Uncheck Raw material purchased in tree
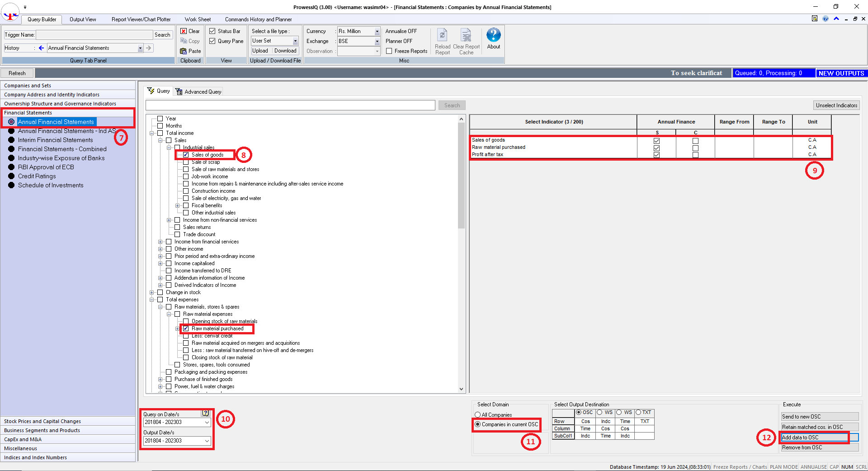This screenshot has width=868, height=471. coord(186,328)
